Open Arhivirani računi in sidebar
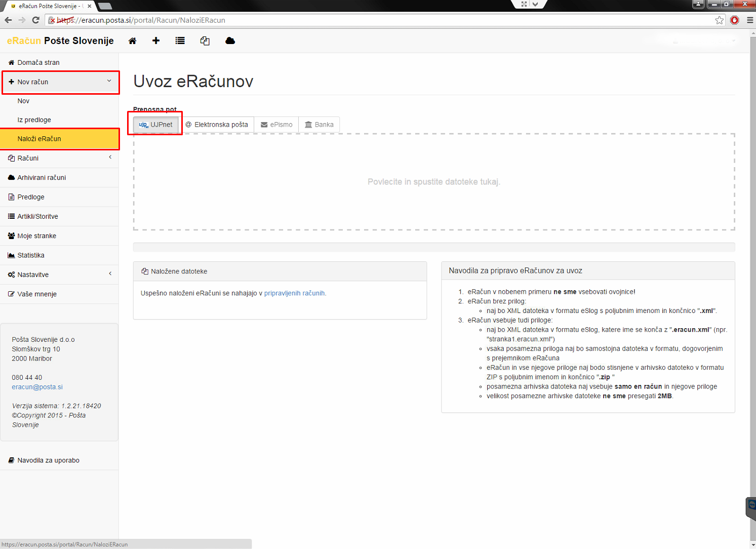Viewport: 756px width, 549px height. tap(59, 177)
